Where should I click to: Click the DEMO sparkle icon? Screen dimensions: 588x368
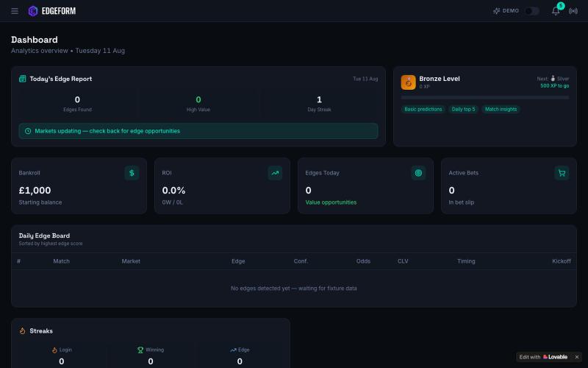tap(497, 11)
